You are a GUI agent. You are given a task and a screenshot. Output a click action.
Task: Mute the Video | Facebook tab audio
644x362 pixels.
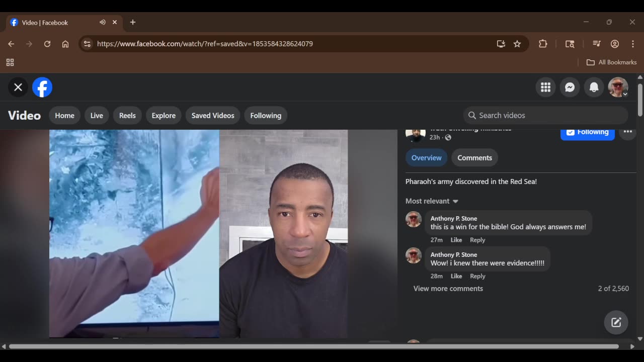[x=103, y=22]
